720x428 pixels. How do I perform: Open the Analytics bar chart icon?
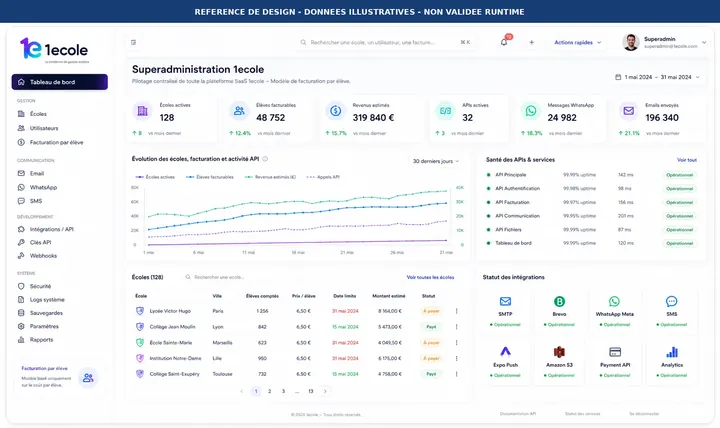click(x=672, y=352)
